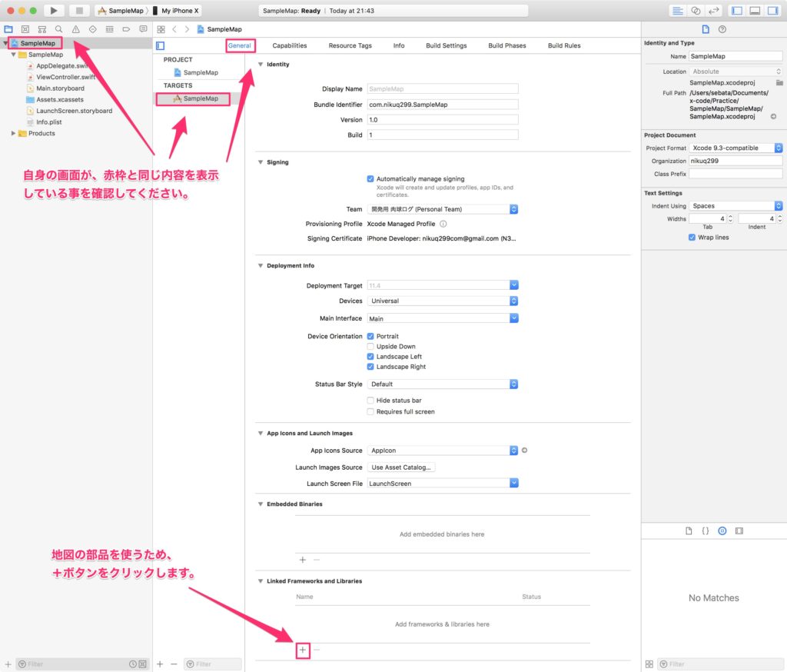This screenshot has height=672, width=787.
Task: Open the Report navigator
Action: [x=144, y=29]
